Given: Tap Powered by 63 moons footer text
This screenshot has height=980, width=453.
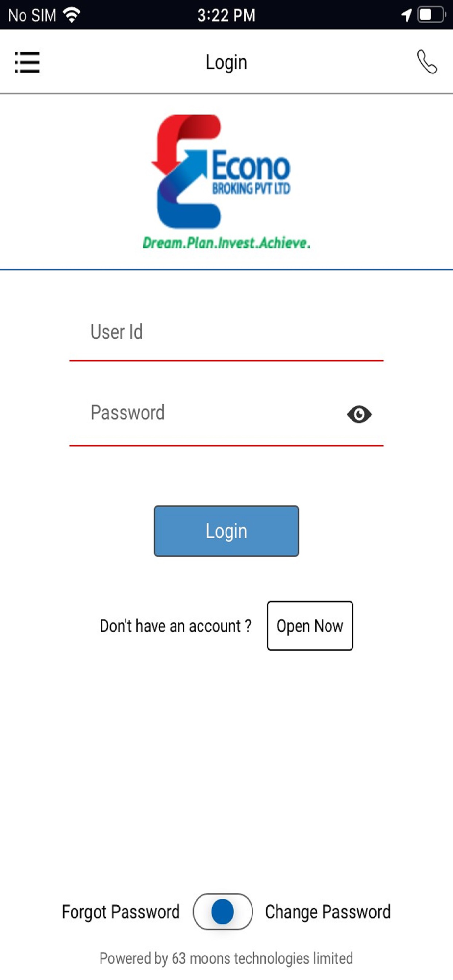Looking at the screenshot, I should tap(226, 958).
